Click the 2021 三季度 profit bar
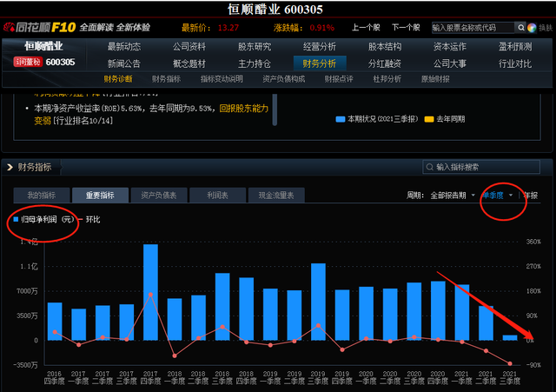This screenshot has height=392, width=556. point(510,338)
